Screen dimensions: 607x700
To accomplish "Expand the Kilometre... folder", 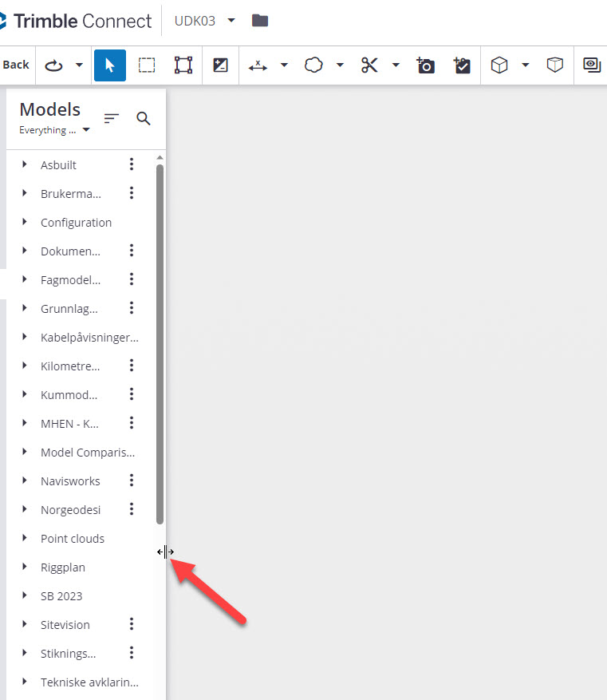I will pos(25,366).
